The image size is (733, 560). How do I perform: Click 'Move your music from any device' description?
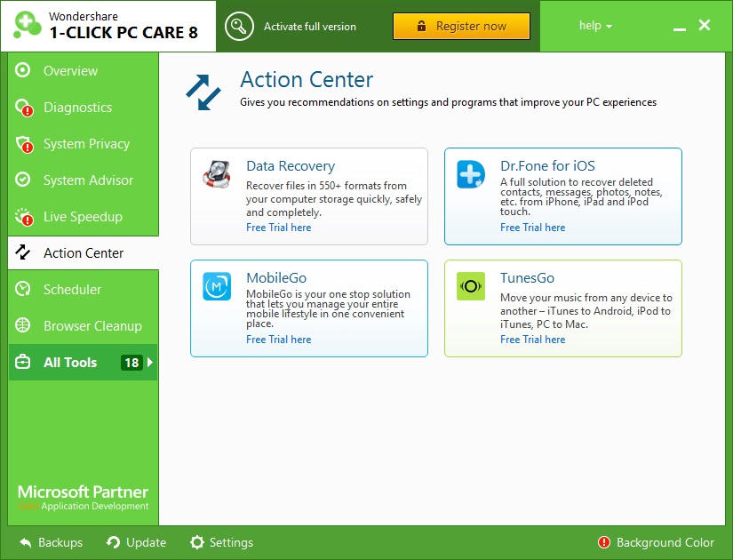[586, 310]
